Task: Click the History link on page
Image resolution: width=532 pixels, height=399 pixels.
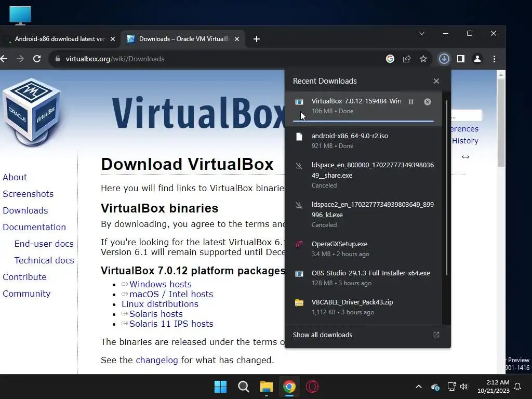Action: [465, 141]
